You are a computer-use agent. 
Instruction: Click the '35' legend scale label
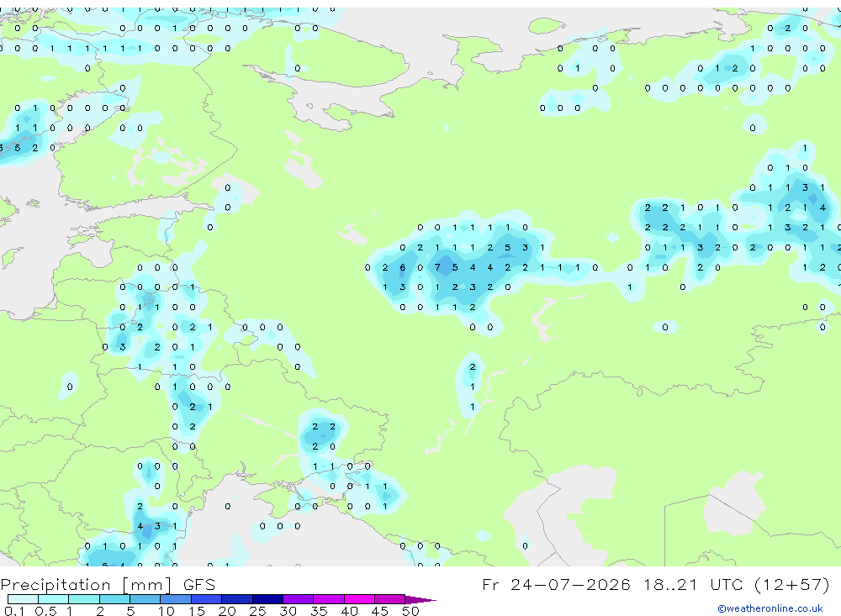tap(319, 611)
